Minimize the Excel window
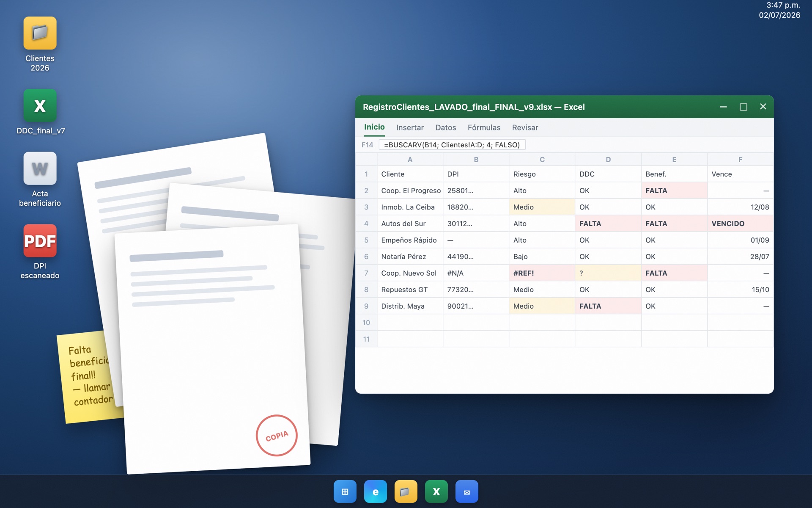 723,107
